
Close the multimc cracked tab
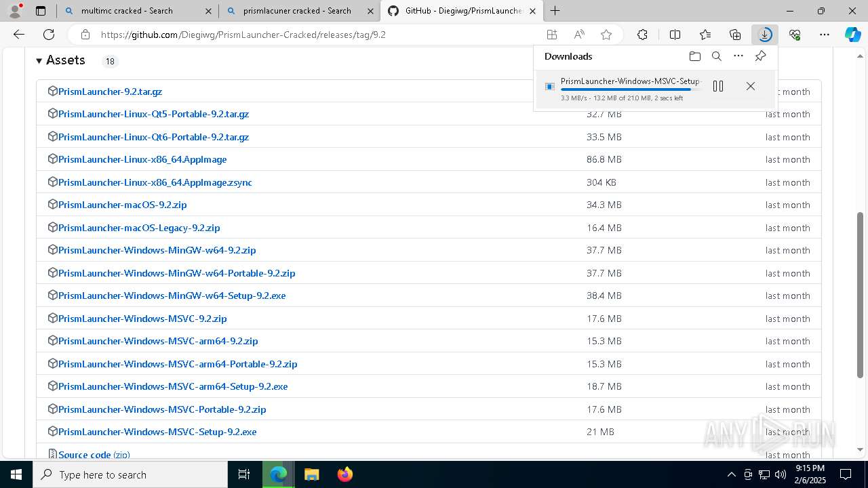point(208,11)
